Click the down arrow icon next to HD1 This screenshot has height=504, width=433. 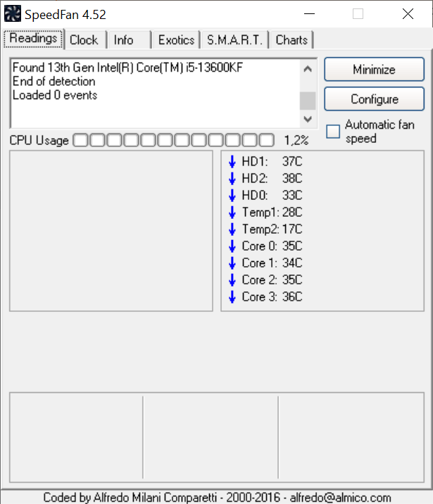232,162
